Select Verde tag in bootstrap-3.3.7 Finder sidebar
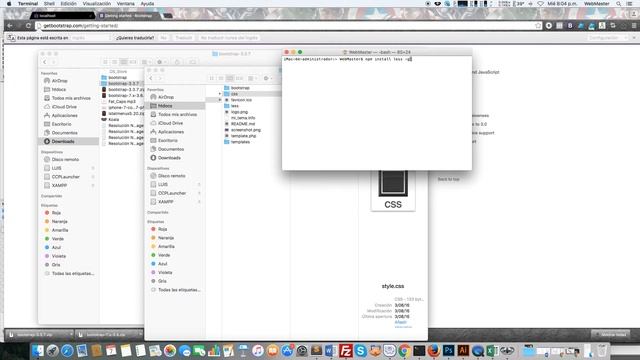This screenshot has width=640, height=360. click(x=58, y=239)
